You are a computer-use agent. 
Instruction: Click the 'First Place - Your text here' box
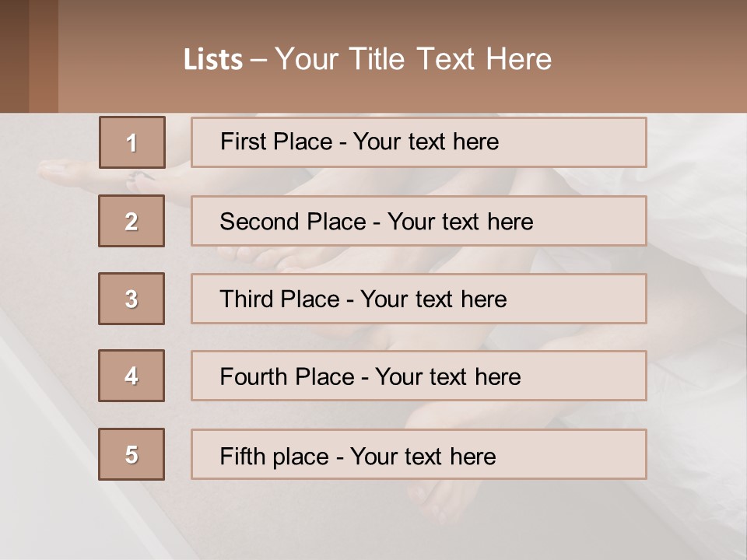click(x=419, y=142)
